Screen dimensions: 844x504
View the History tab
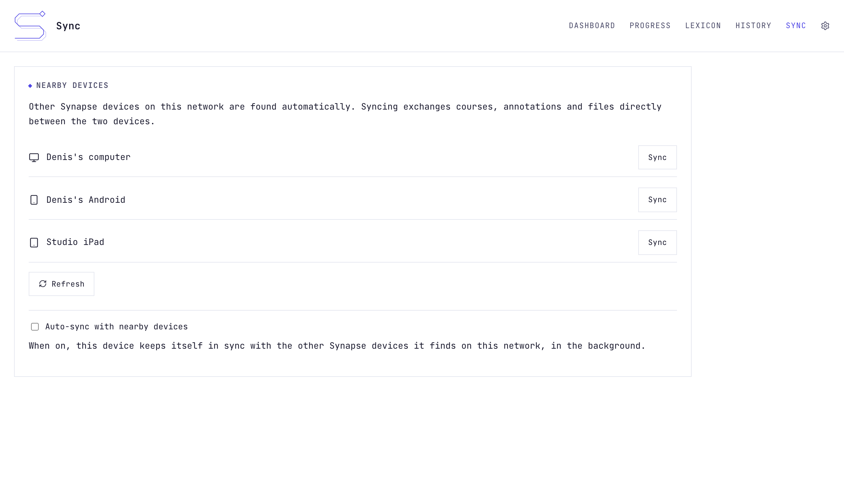coord(753,26)
